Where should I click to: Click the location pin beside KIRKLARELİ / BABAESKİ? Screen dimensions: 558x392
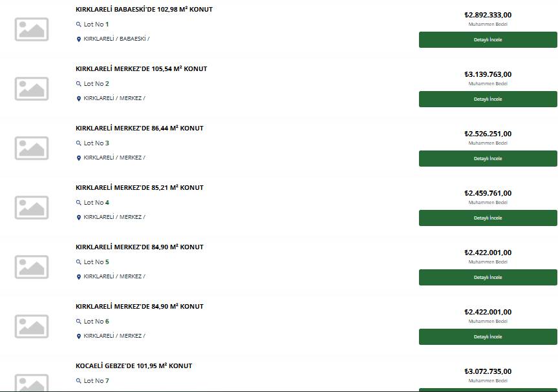pyautogui.click(x=79, y=39)
